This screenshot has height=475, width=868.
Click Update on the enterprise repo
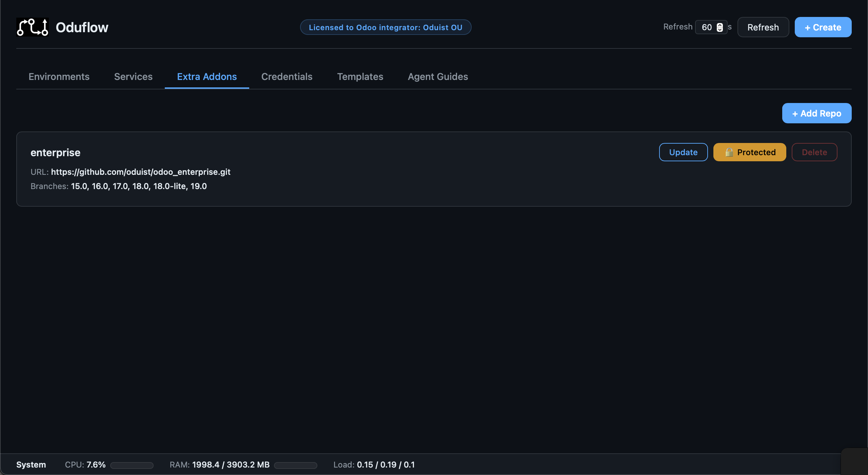[683, 152]
